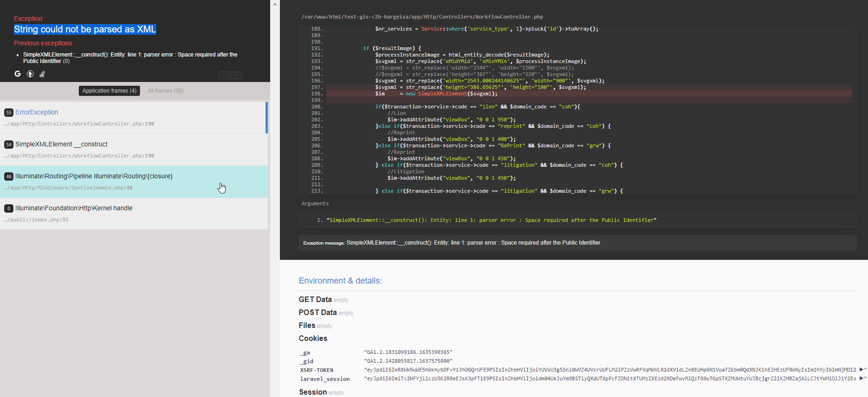This screenshot has height=397, width=868.
Task: Select SimpleXMLElement __construct frame 54
Action: pyautogui.click(x=134, y=150)
